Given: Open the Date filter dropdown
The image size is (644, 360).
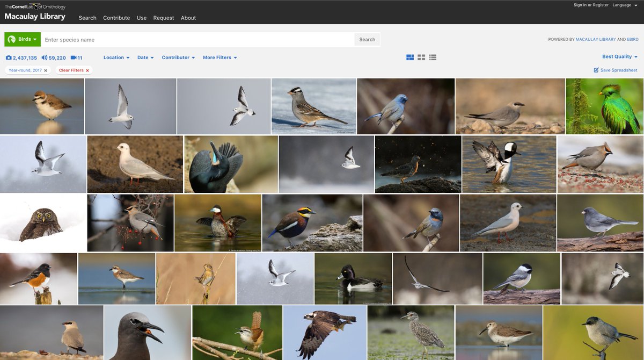Looking at the screenshot, I should 145,57.
